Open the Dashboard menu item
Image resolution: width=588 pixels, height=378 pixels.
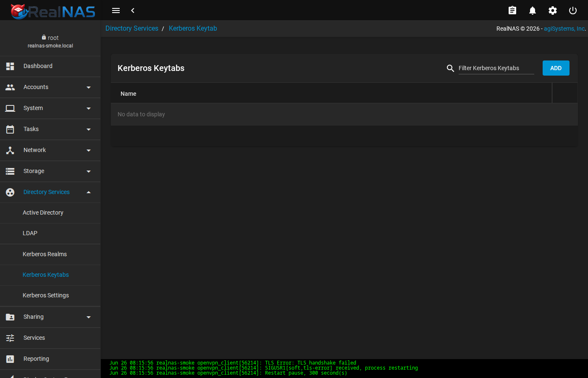(x=50, y=66)
